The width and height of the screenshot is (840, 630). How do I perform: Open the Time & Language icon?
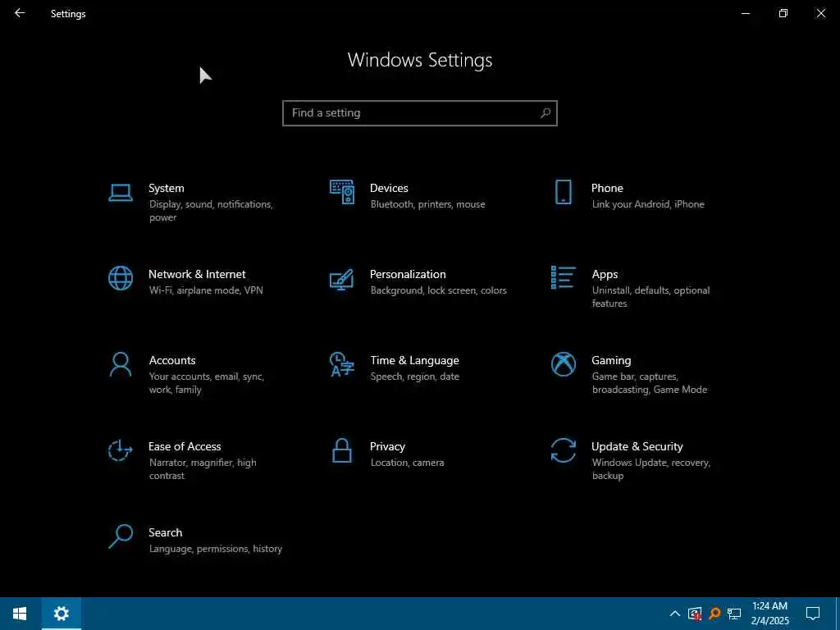click(x=342, y=364)
